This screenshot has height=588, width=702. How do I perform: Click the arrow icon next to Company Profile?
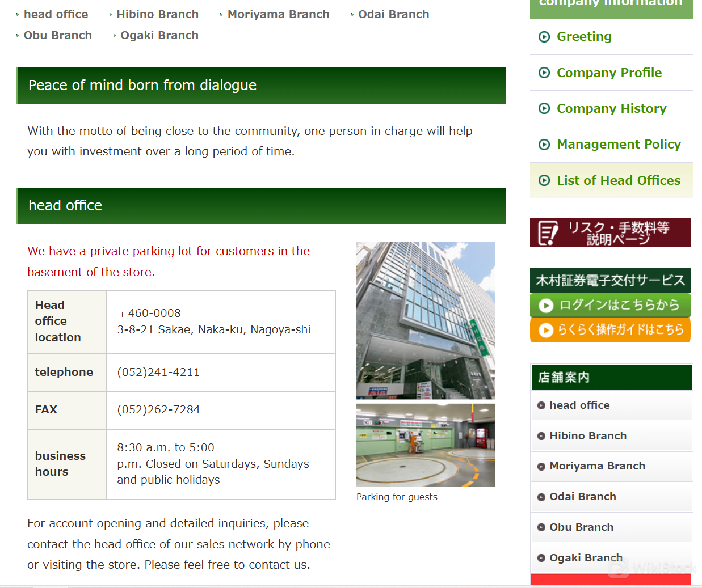(x=544, y=73)
